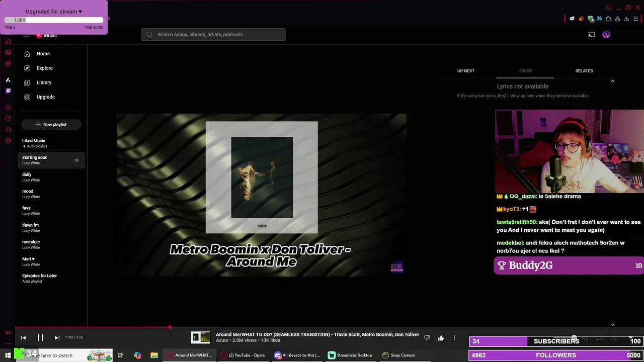The image size is (644, 362).
Task: Open Episodes for Later auto playlist
Action: click(x=51, y=278)
